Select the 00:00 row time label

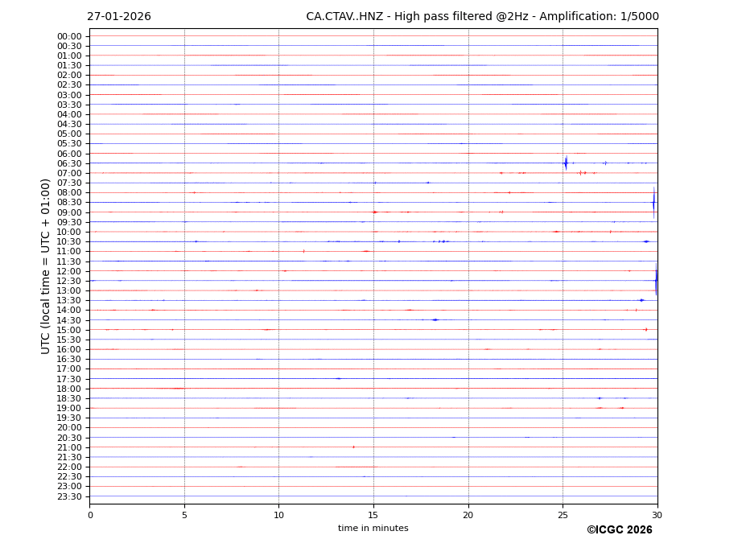click(69, 36)
